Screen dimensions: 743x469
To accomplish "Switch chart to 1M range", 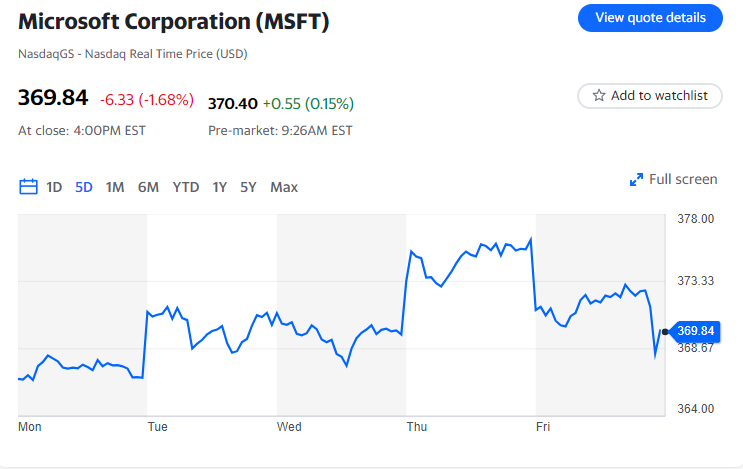I will tap(115, 187).
